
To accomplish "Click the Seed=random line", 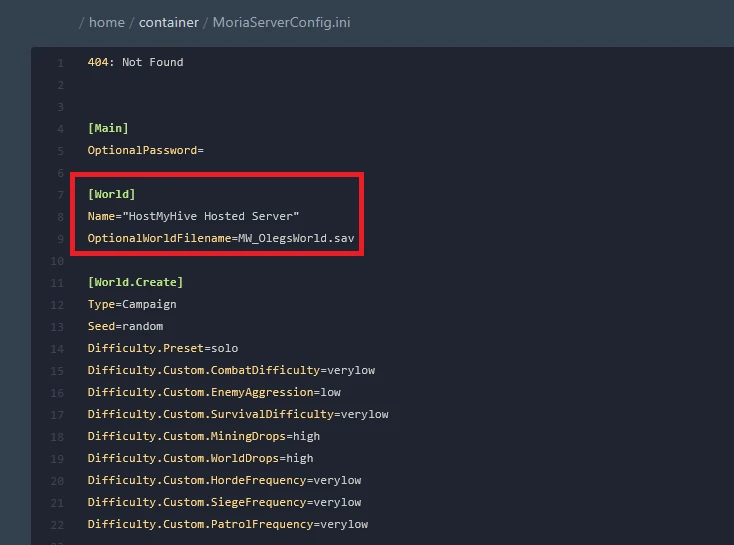I will click(125, 326).
